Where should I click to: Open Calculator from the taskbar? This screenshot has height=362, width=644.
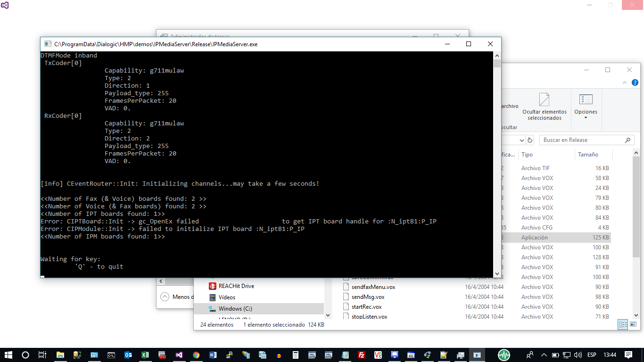pos(296,355)
